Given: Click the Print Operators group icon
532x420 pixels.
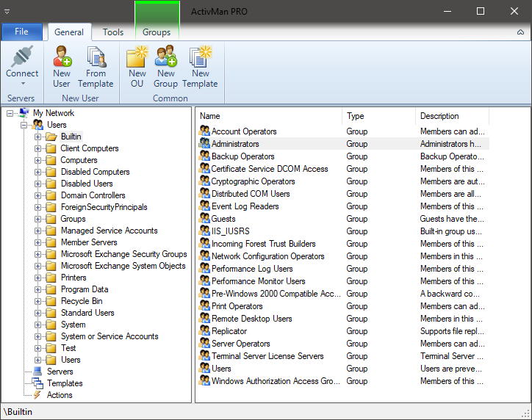Looking at the screenshot, I should click(x=204, y=305).
